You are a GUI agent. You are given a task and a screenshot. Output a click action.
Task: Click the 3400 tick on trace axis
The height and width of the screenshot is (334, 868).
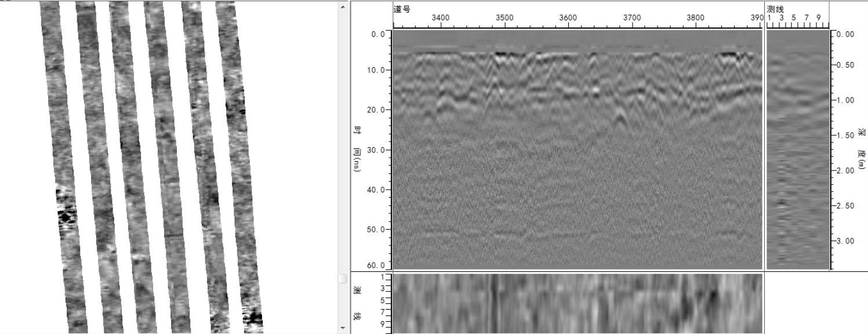[441, 18]
